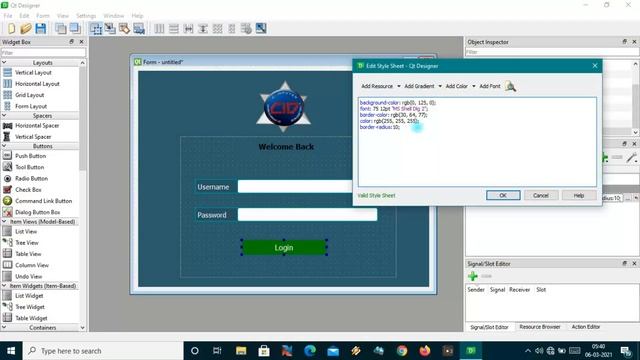The image size is (640, 360).
Task: Click Cancel in style sheet dialog
Action: pos(540,196)
